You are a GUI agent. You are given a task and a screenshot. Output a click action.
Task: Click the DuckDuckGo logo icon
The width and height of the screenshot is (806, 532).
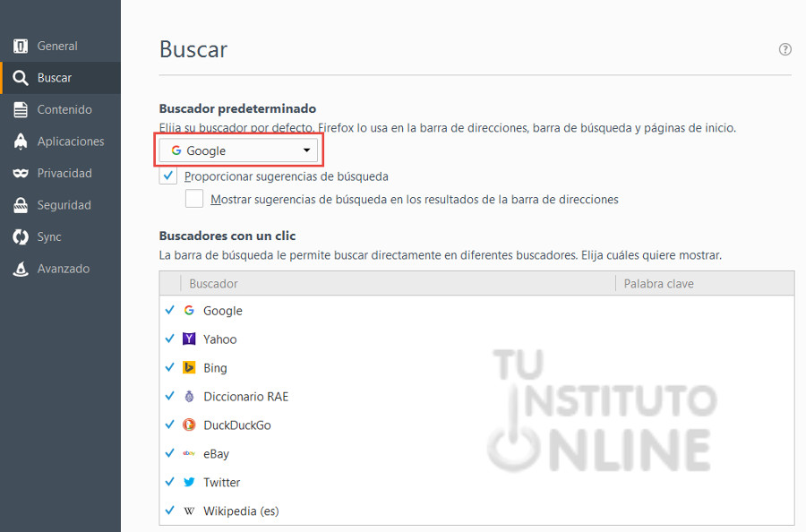click(x=189, y=425)
